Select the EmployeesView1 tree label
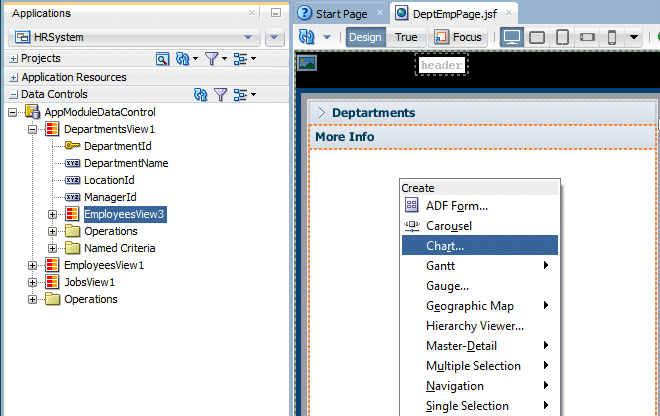This screenshot has height=416, width=660. pos(104,265)
